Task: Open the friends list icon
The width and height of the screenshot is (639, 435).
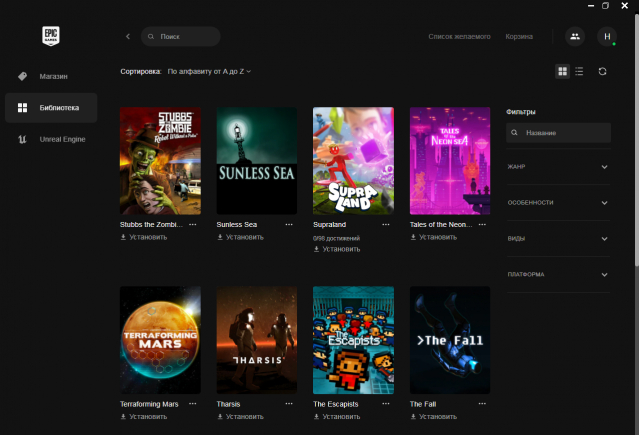Action: pyautogui.click(x=575, y=36)
